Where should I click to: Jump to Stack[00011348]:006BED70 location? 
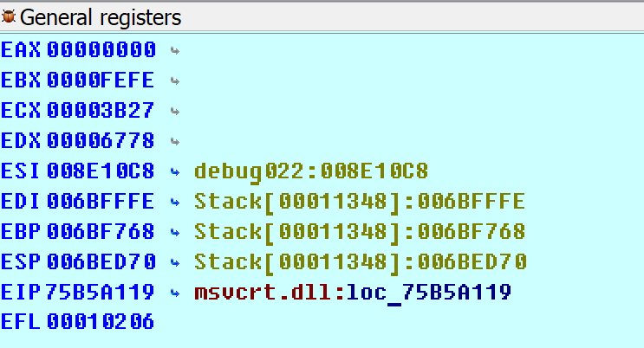tap(360, 261)
